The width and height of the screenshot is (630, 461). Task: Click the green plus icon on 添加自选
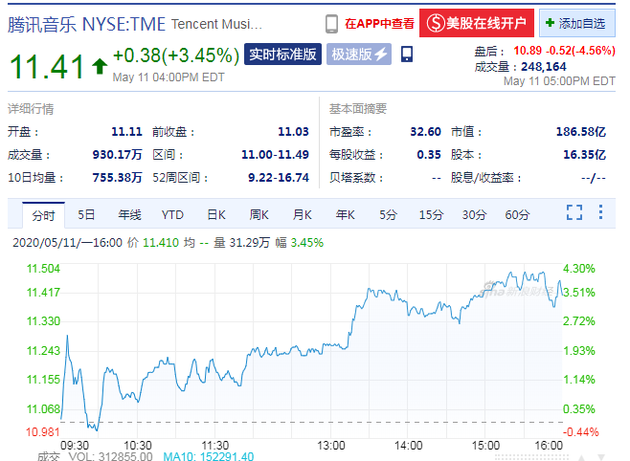point(550,23)
